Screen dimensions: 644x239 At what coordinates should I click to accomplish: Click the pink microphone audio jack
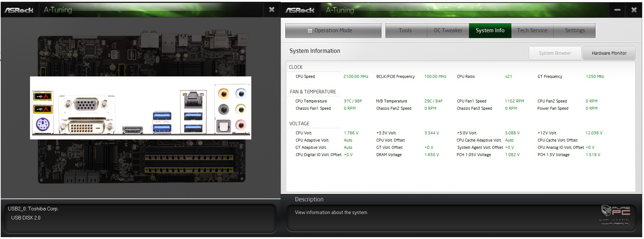[240, 125]
